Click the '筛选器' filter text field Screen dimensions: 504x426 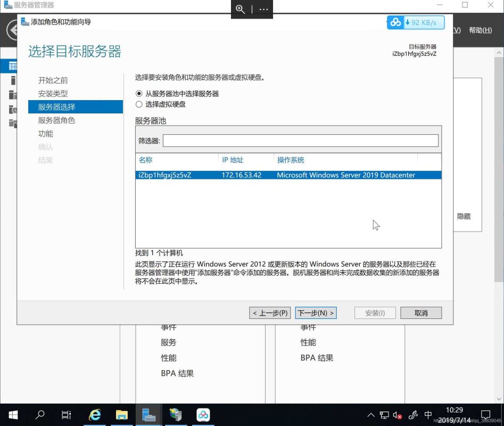pyautogui.click(x=300, y=141)
